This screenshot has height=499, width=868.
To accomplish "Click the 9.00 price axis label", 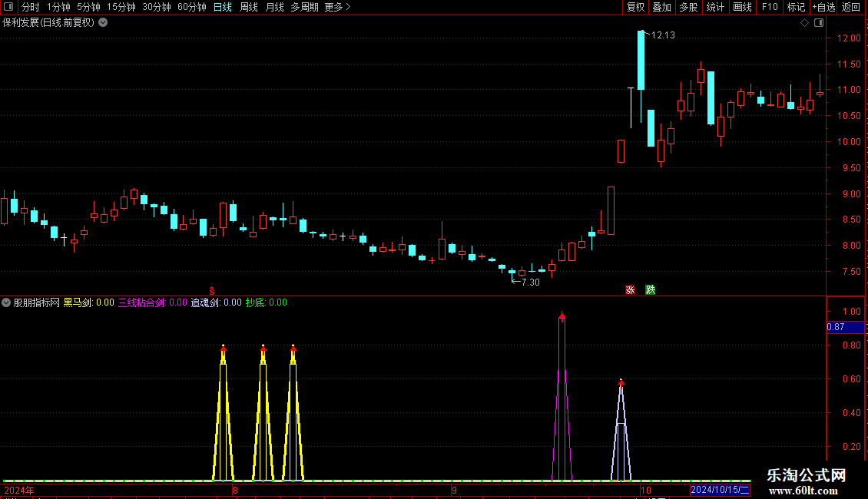I will click(x=851, y=194).
